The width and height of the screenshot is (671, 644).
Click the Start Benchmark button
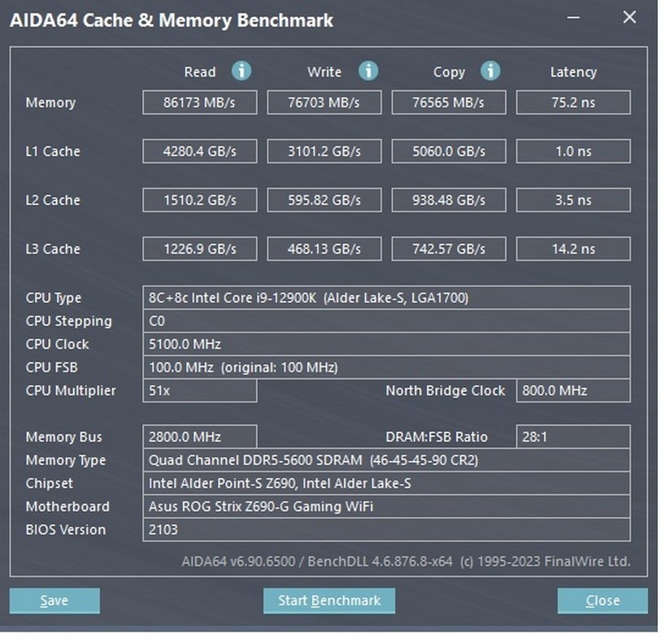(329, 601)
